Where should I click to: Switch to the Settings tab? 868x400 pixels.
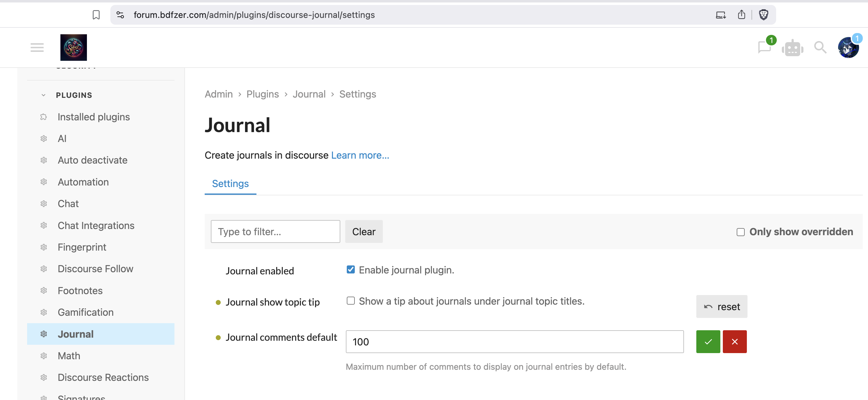(x=230, y=183)
